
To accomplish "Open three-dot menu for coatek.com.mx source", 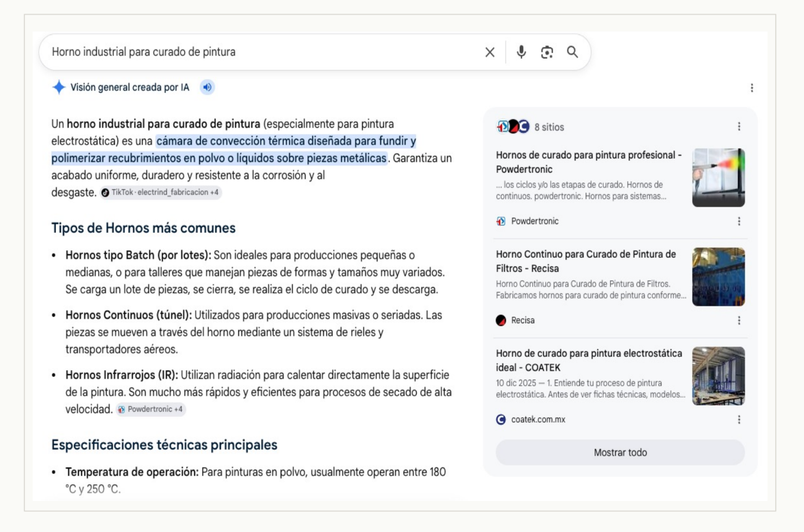I will pos(739,419).
